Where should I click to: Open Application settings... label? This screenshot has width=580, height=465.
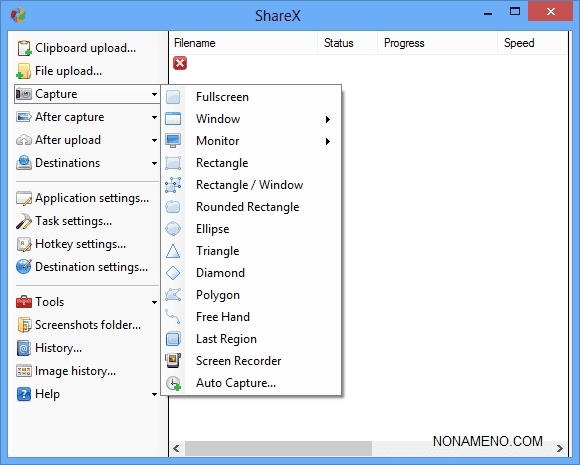92,198
